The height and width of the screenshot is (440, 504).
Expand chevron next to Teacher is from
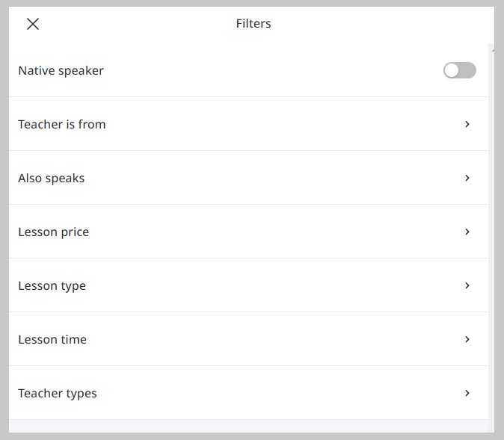tap(467, 124)
